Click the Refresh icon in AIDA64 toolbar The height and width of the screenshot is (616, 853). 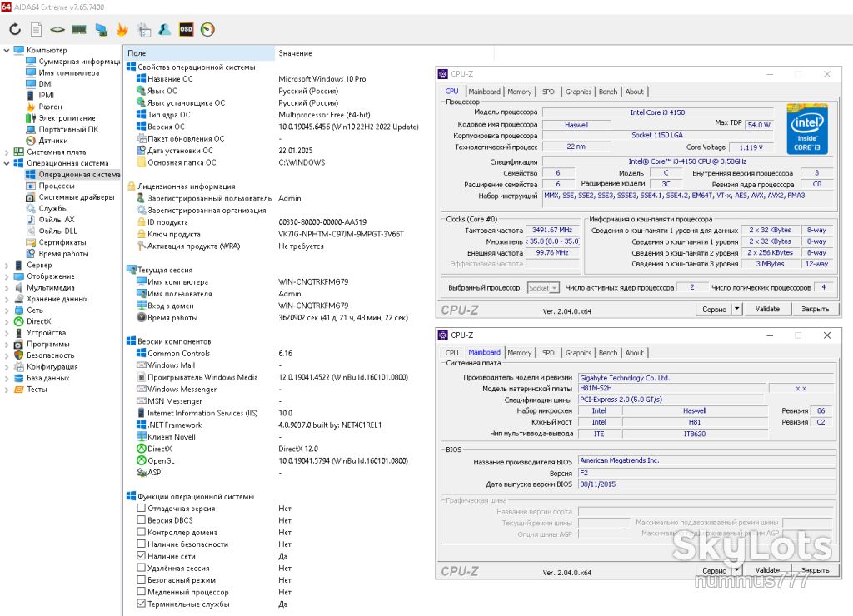pyautogui.click(x=15, y=29)
